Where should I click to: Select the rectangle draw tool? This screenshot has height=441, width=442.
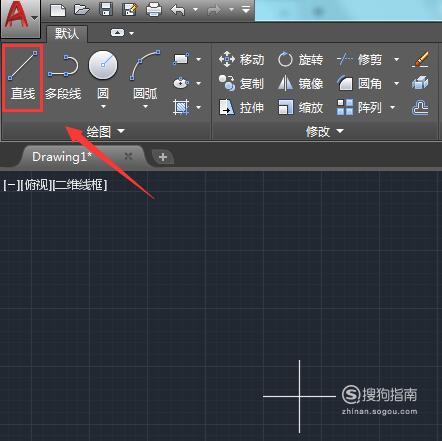(x=181, y=59)
